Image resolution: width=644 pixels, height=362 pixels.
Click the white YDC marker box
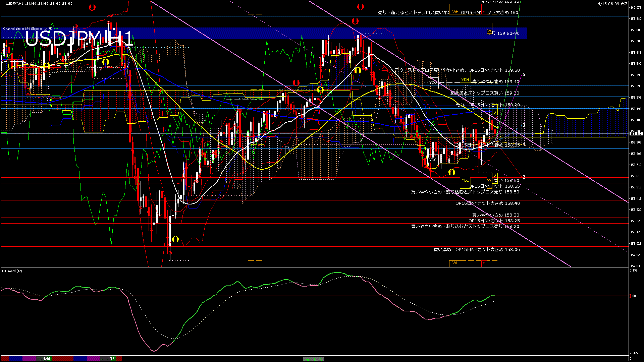[433, 160]
